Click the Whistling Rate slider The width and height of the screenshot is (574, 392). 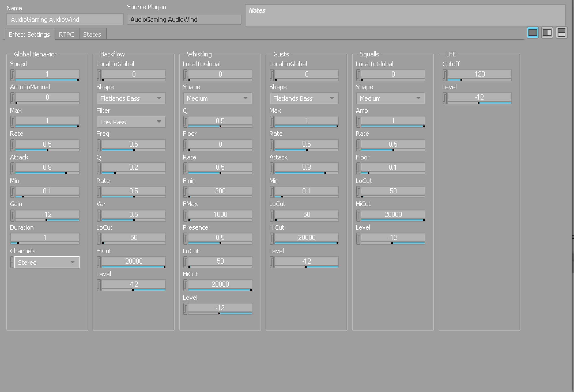[220, 168]
